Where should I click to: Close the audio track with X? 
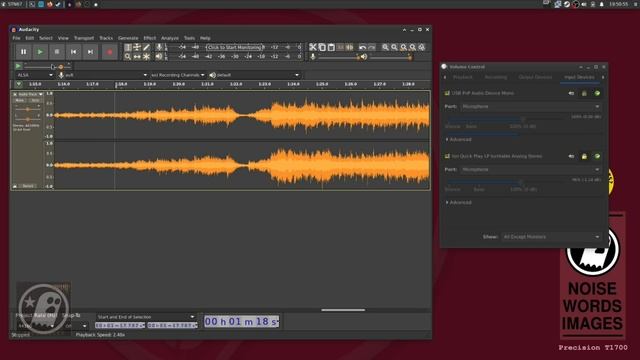pyautogui.click(x=15, y=94)
